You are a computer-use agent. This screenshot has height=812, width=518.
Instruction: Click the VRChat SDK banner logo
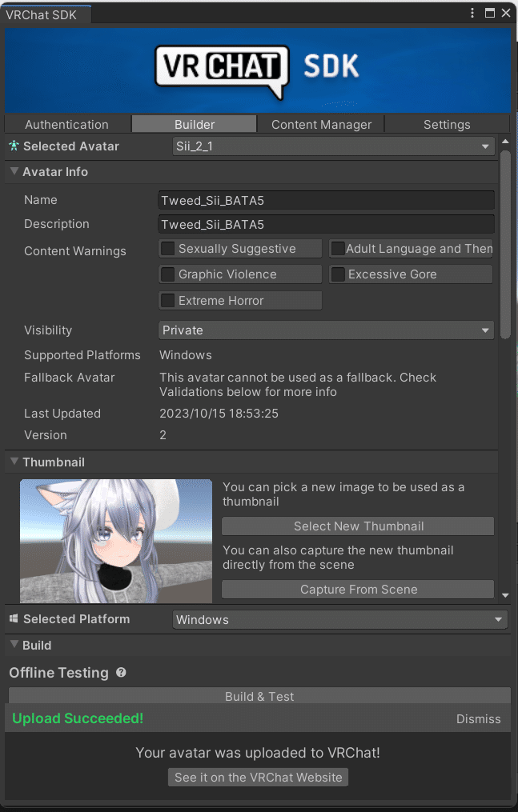258,71
